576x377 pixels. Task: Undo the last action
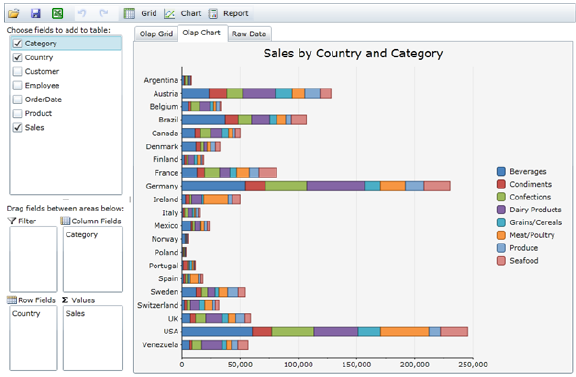(x=82, y=14)
